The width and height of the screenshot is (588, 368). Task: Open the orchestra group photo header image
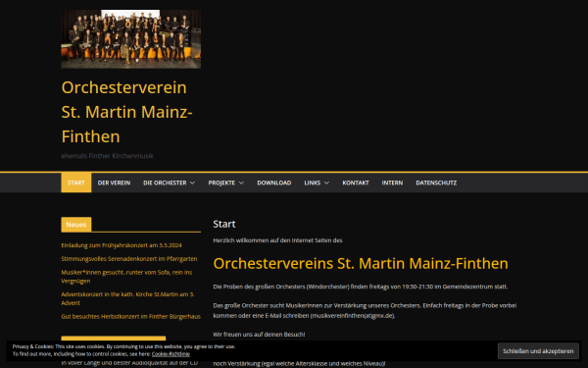click(x=131, y=39)
